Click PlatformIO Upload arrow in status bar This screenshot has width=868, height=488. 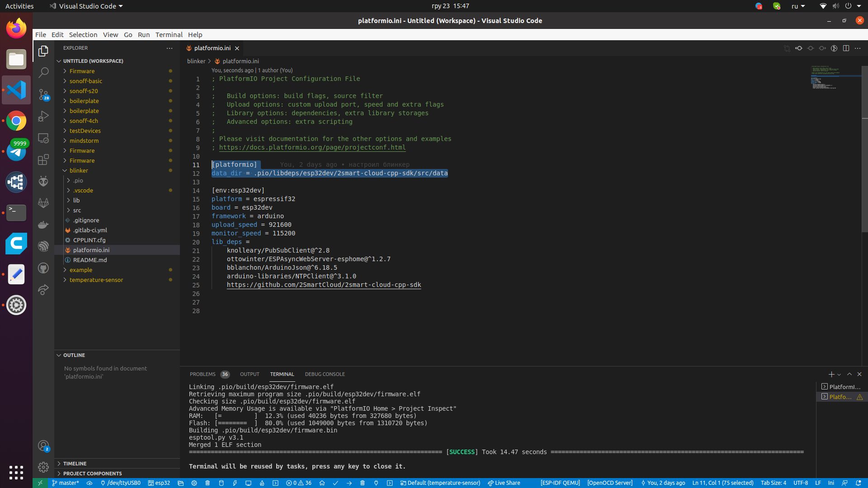[x=349, y=483]
